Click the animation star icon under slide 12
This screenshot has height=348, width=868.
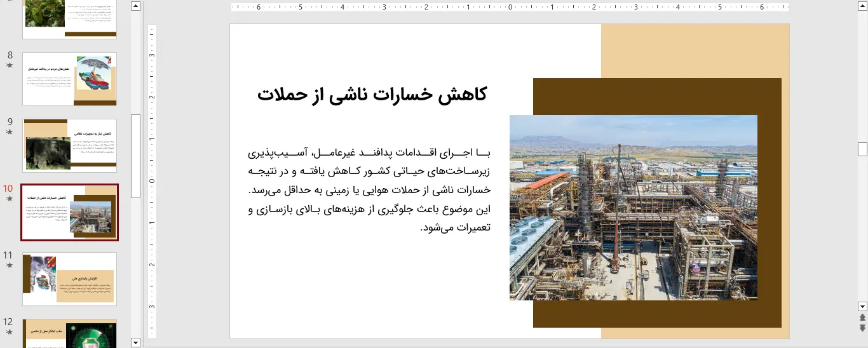(x=10, y=332)
